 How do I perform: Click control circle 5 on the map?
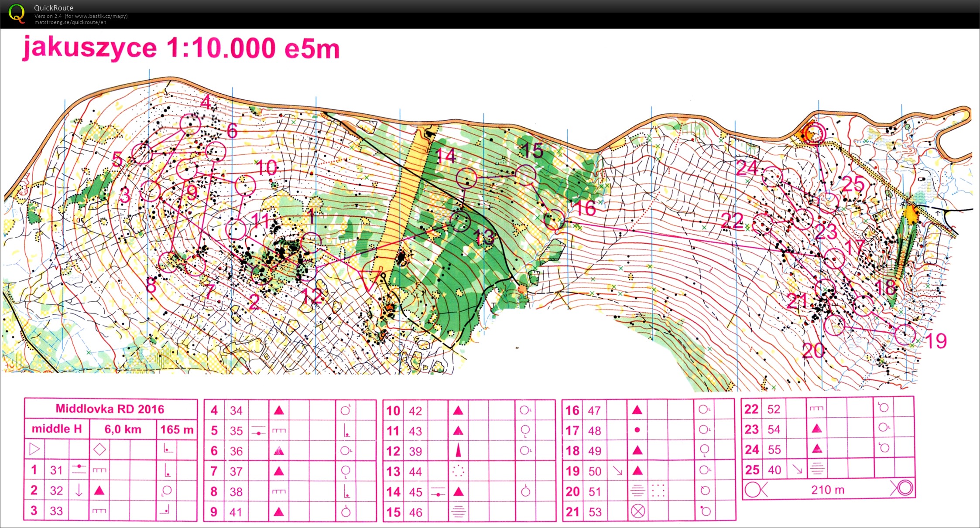(142, 153)
